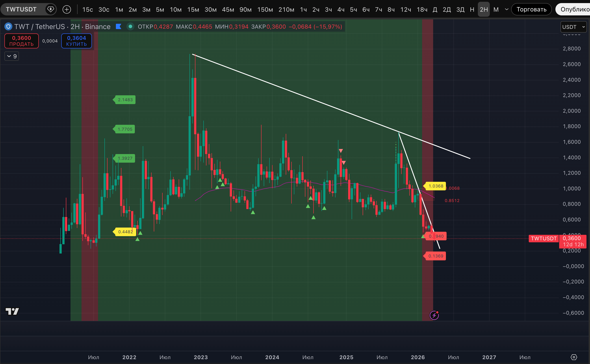Click the plus icon to add symbol
Image resolution: width=590 pixels, height=364 pixels.
click(67, 9)
